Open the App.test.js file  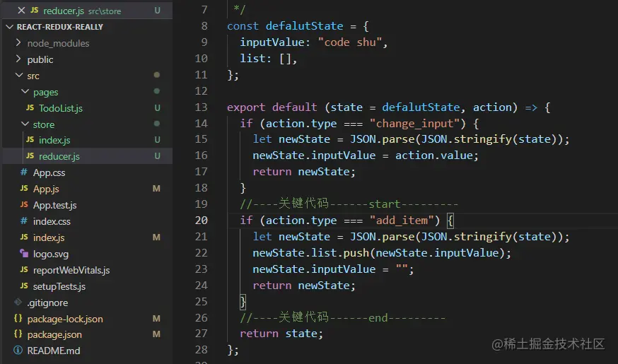(x=54, y=205)
